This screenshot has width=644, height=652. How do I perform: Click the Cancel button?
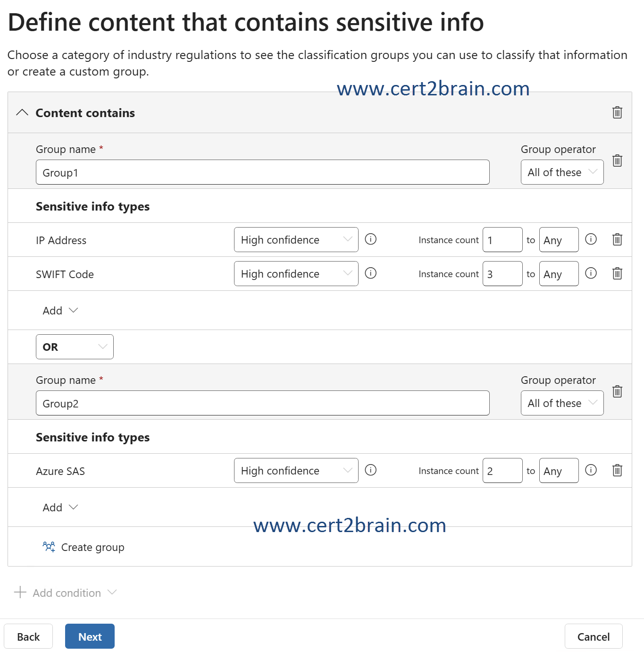593,636
